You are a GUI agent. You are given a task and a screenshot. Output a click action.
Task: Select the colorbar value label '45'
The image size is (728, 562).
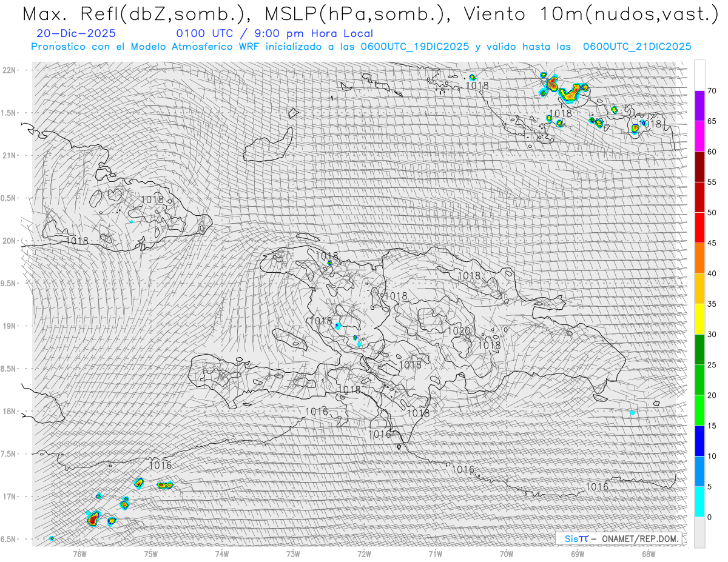[712, 243]
